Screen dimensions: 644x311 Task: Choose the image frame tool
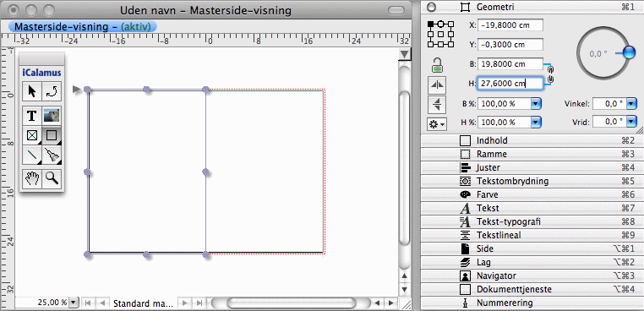[52, 116]
